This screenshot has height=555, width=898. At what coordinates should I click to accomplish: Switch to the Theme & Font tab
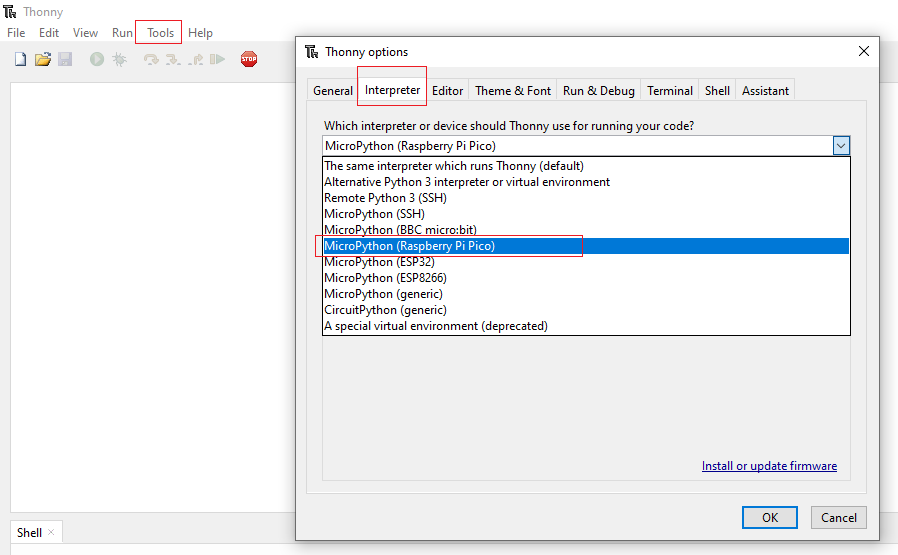pyautogui.click(x=513, y=90)
